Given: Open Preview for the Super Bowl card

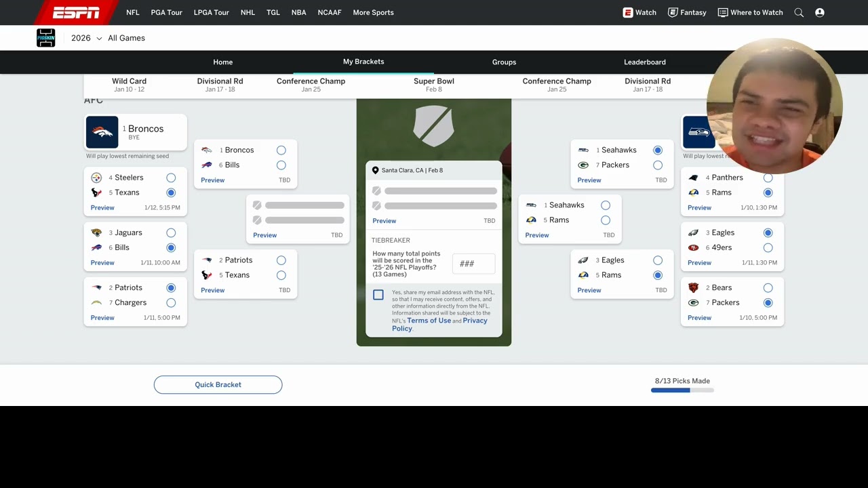Looking at the screenshot, I should pos(384,221).
